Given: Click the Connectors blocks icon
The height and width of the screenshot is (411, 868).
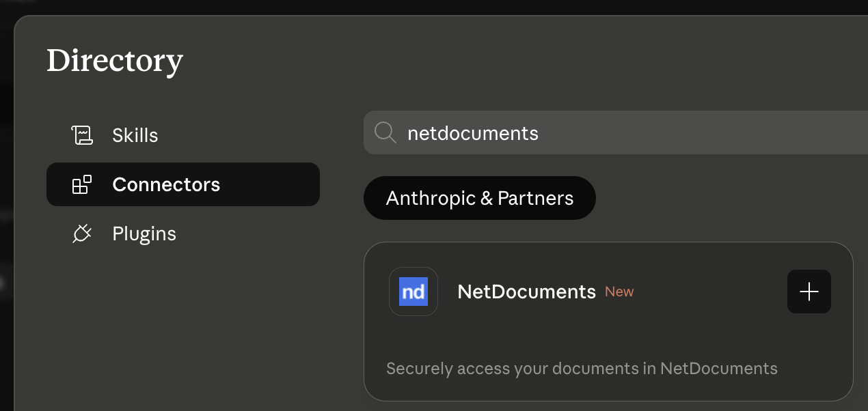Looking at the screenshot, I should point(82,184).
